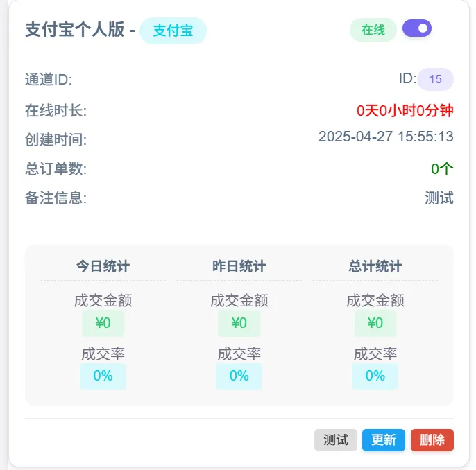Screen dimensions: 476x470
Task: Click the blue 更新 button
Action: (384, 440)
